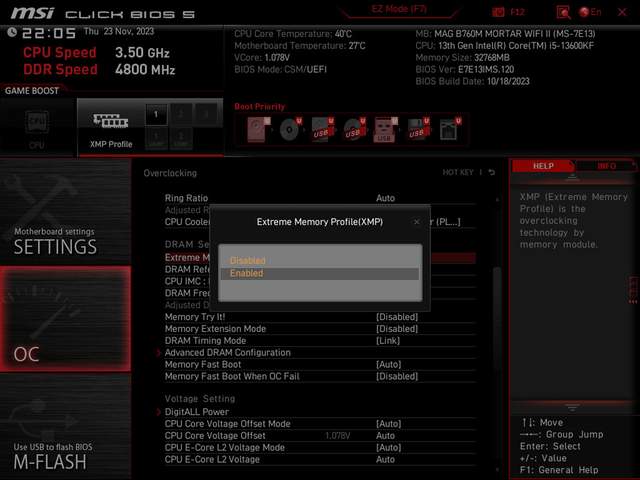The height and width of the screenshot is (480, 640).
Task: Toggle the GAME BOOST label
Action: coord(32,91)
